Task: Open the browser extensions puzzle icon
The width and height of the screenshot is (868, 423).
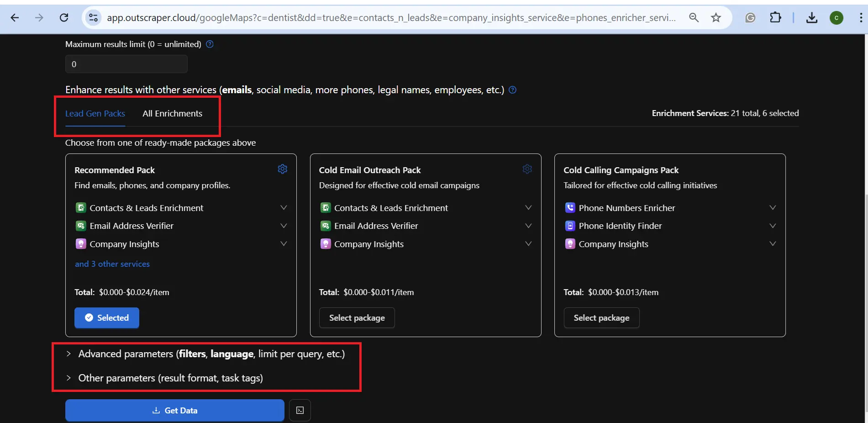Action: [775, 18]
